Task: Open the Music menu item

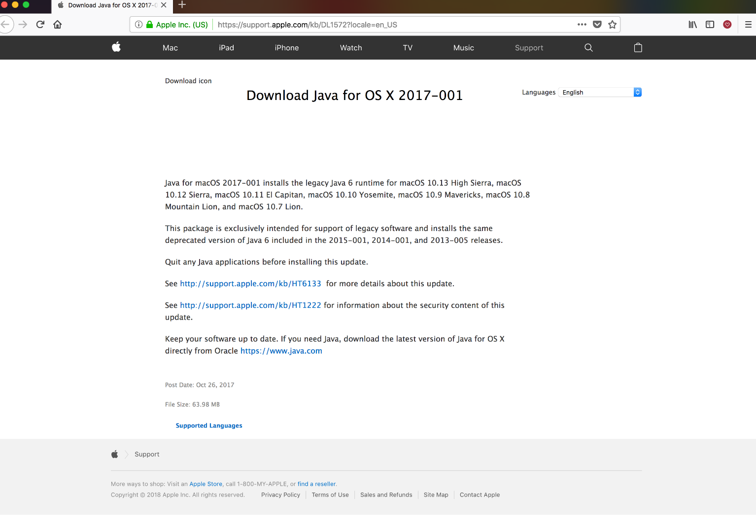Action: coord(464,48)
